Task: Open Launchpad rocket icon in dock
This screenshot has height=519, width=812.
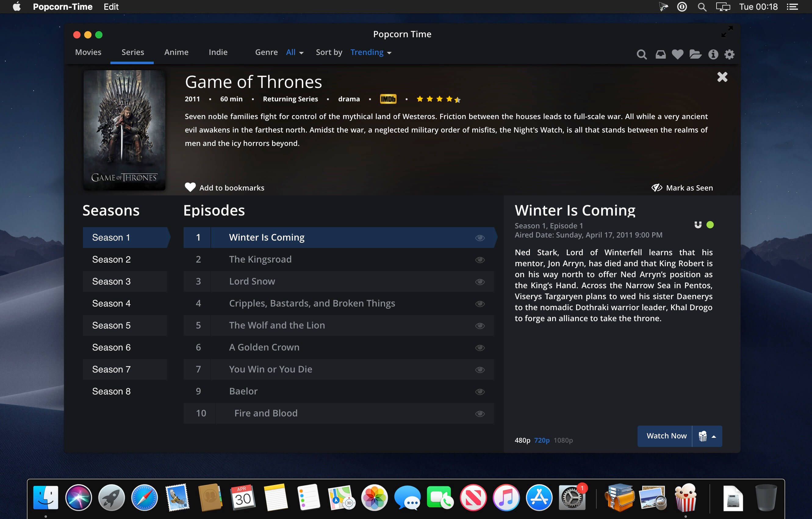Action: pyautogui.click(x=112, y=497)
